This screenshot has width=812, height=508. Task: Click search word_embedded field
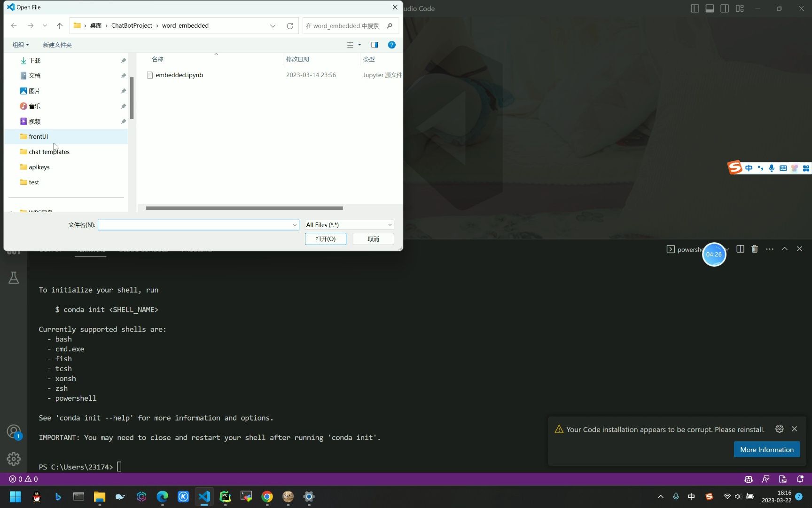pyautogui.click(x=344, y=26)
